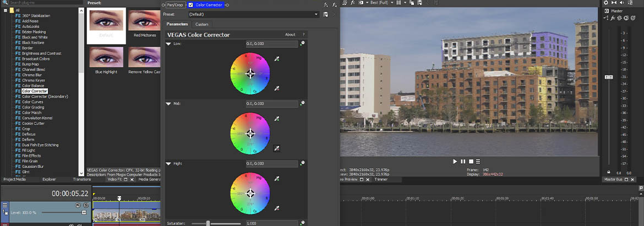Click the Low color wheel center
644x226 pixels.
(x=250, y=74)
